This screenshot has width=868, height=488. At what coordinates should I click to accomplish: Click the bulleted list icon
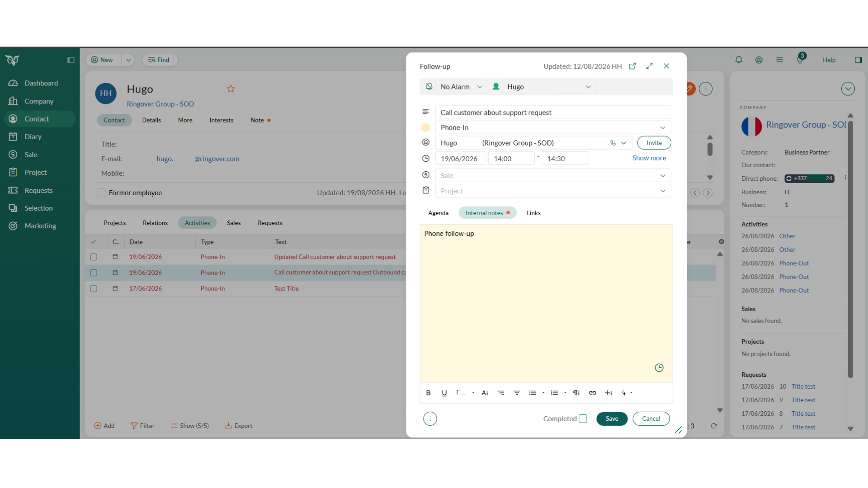click(x=533, y=393)
